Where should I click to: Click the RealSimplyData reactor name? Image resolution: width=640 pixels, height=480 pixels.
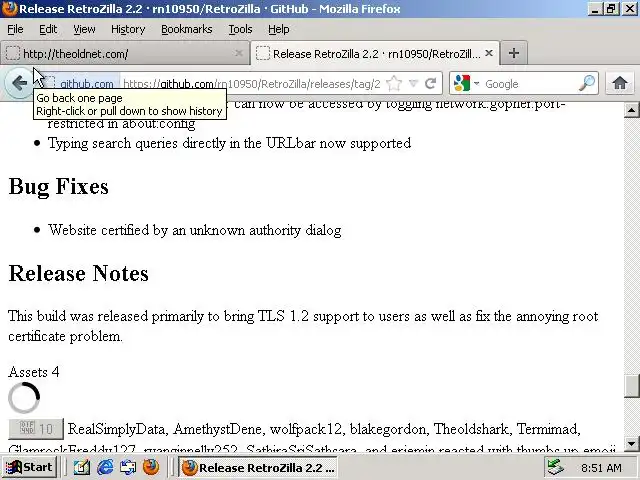pos(116,429)
